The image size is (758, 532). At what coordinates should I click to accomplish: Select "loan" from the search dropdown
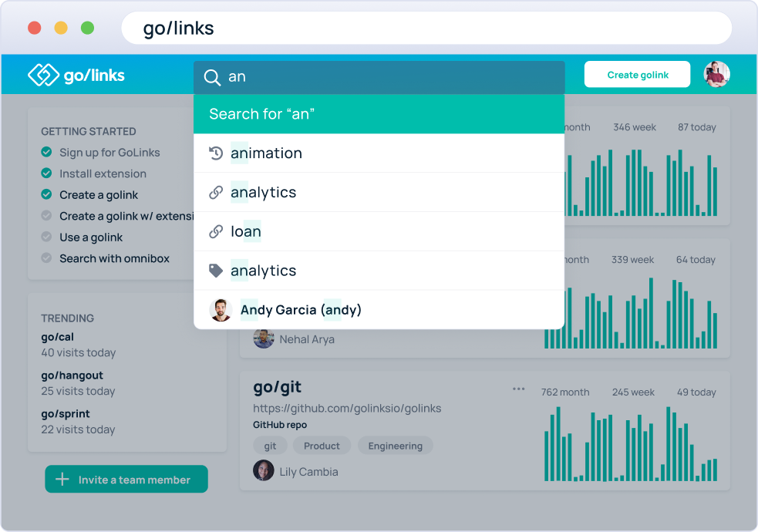click(x=246, y=231)
